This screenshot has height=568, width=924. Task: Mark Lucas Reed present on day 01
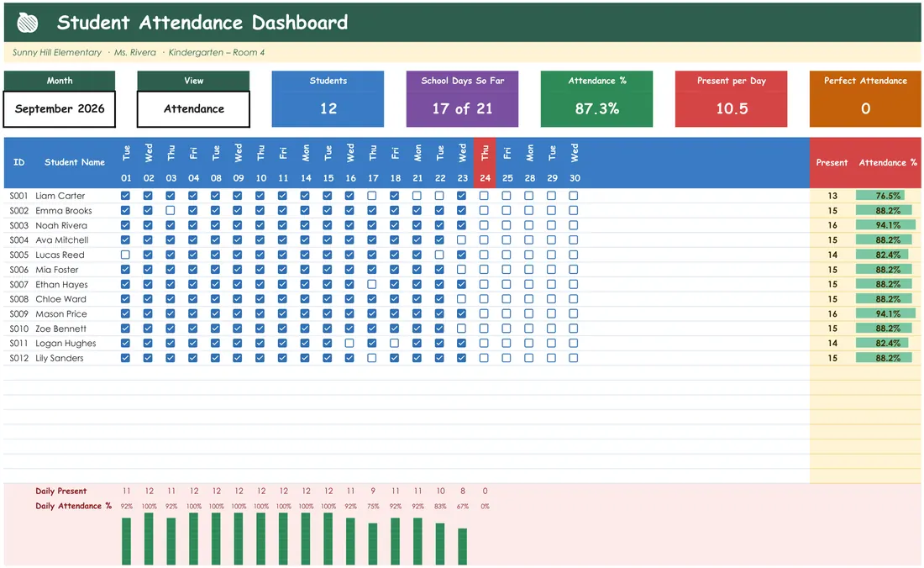point(125,255)
